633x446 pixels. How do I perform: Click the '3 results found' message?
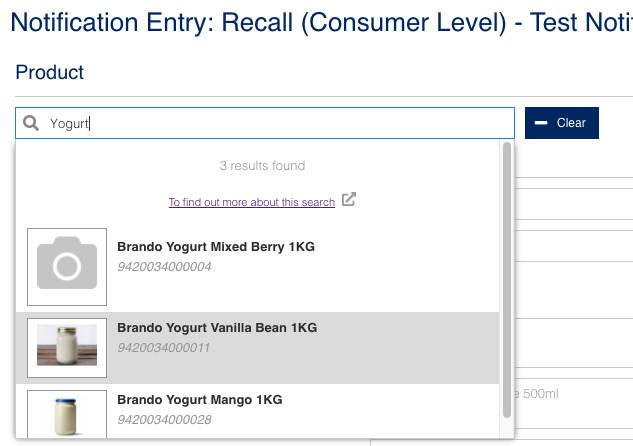[x=262, y=165]
